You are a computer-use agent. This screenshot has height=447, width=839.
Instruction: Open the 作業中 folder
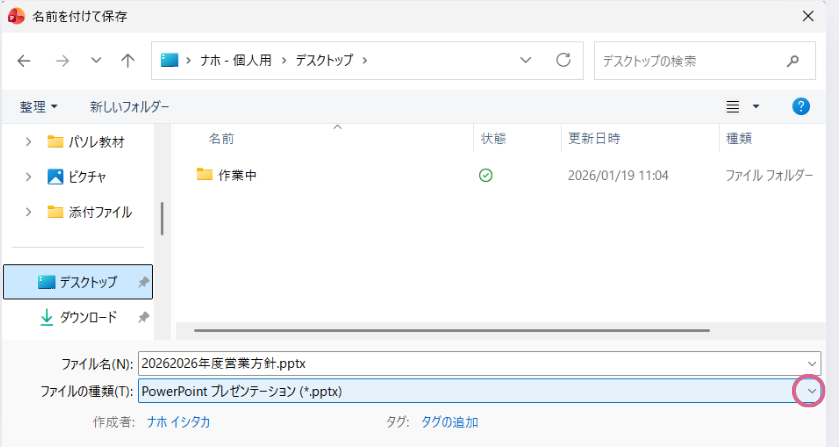coord(237,175)
